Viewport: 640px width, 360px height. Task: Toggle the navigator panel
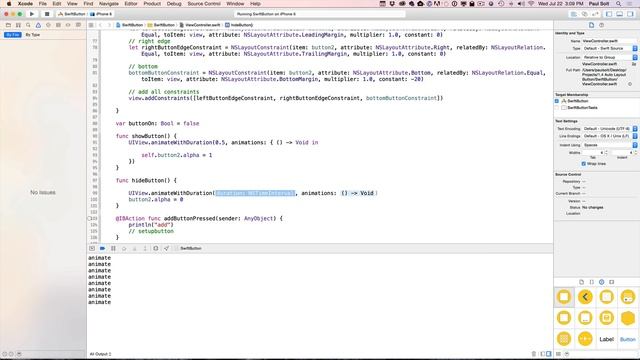(x=609, y=14)
